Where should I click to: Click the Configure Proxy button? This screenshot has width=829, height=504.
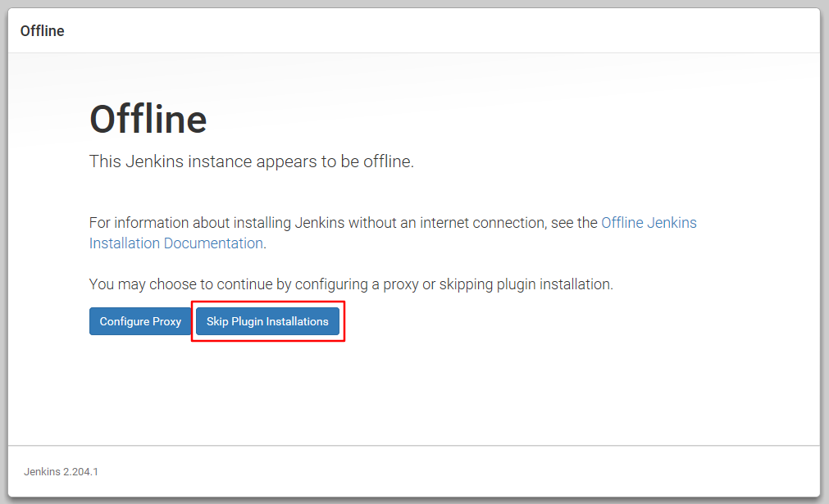[x=140, y=321]
